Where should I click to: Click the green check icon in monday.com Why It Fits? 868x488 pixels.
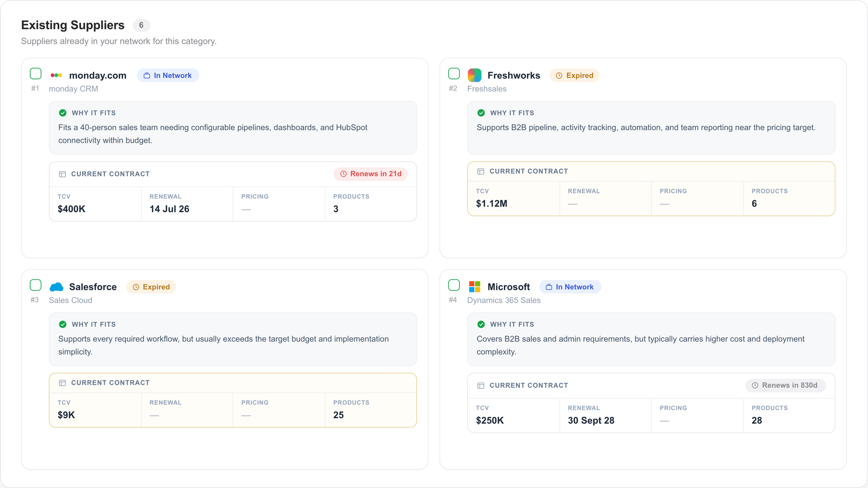[x=63, y=113]
